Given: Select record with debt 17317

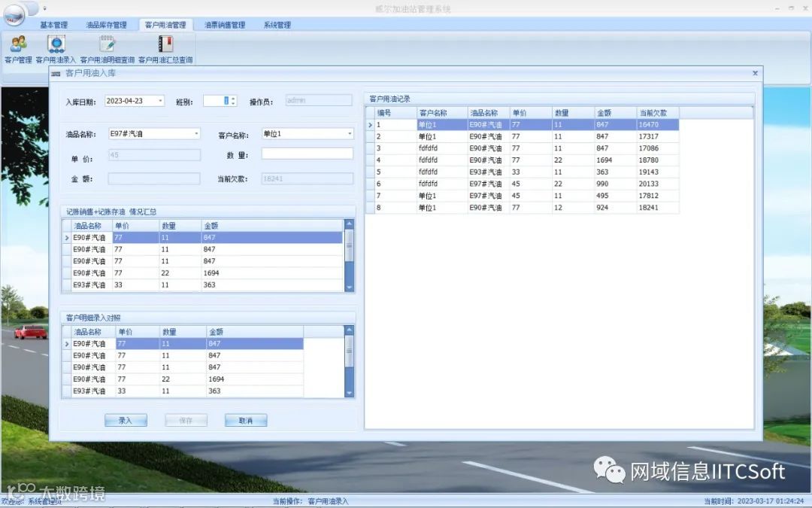Looking at the screenshot, I should (522, 137).
